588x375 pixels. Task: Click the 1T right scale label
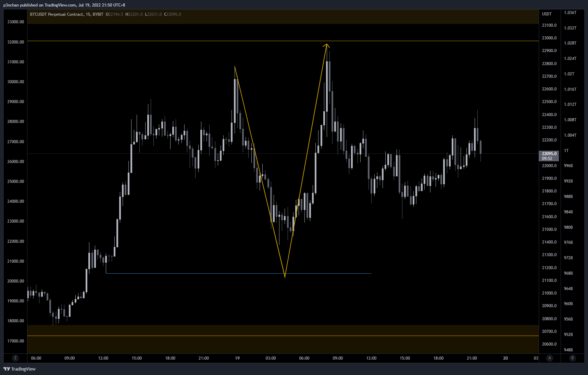tap(566, 151)
